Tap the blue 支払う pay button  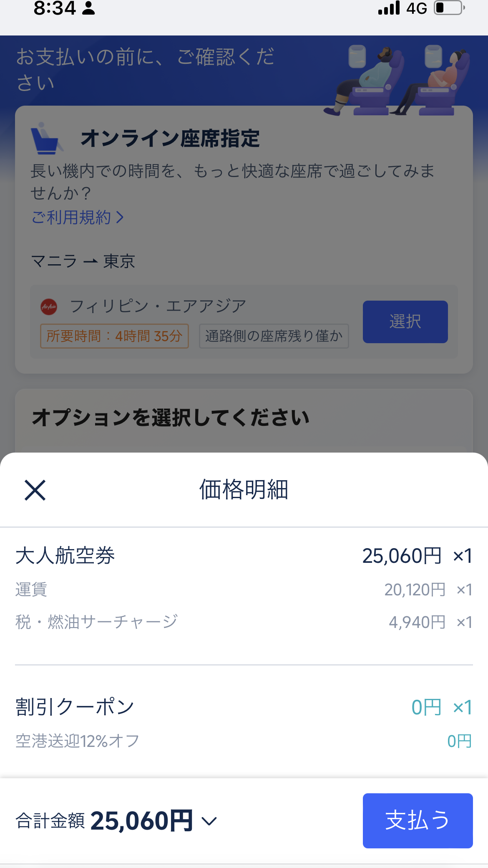418,820
